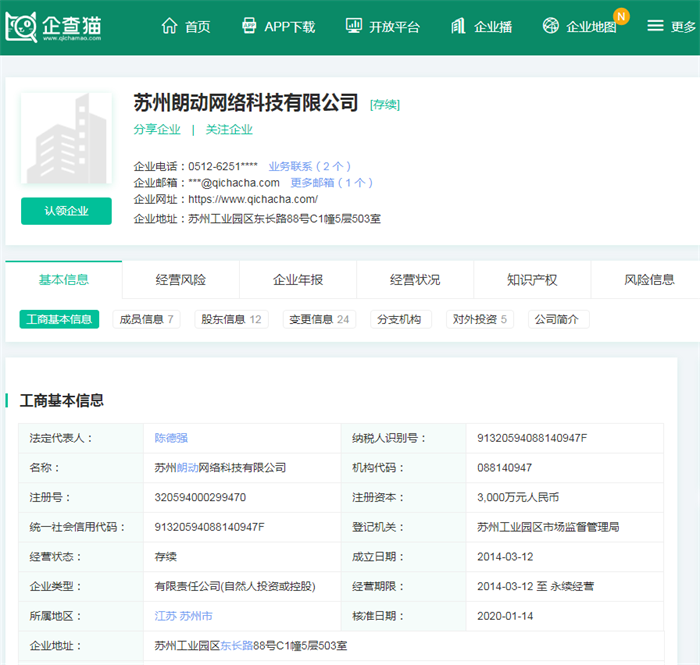Click 关注企业 link
This screenshot has height=665, width=700.
229,129
